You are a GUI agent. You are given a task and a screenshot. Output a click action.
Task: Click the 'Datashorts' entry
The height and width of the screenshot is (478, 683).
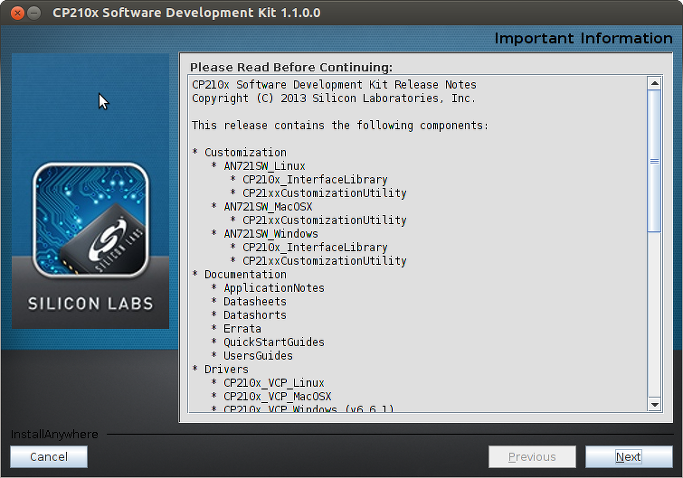[255, 315]
